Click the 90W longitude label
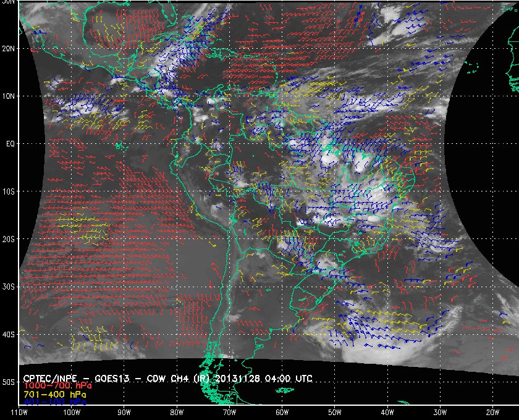The height and width of the screenshot is (420, 519). pos(124,413)
